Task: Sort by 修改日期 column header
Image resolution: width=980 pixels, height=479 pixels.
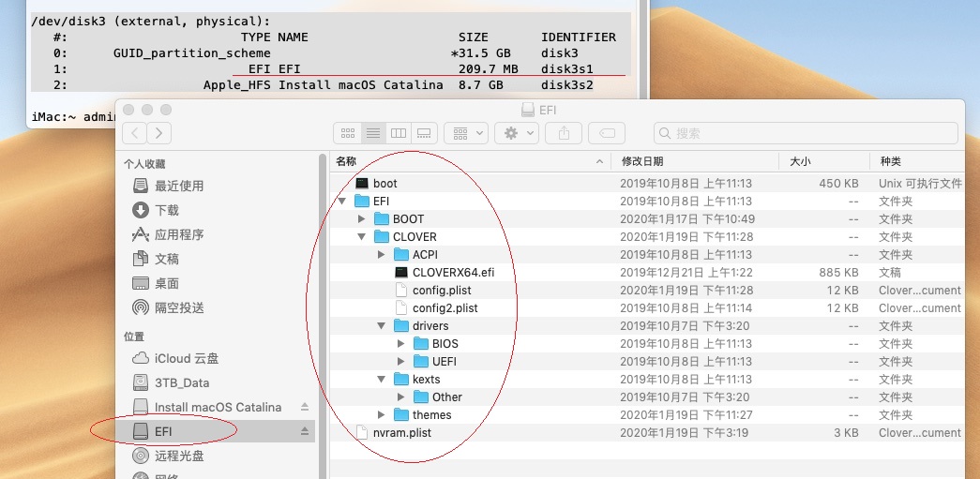Action: tap(695, 161)
